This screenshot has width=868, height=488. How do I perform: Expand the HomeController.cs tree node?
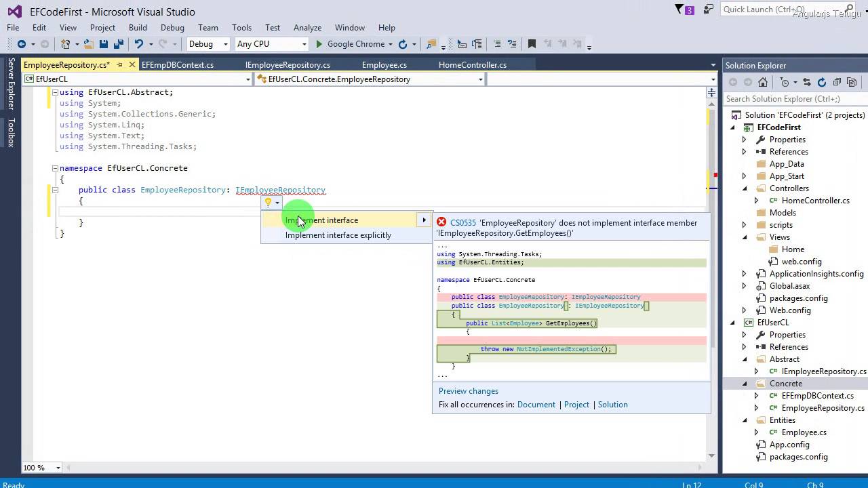point(757,201)
